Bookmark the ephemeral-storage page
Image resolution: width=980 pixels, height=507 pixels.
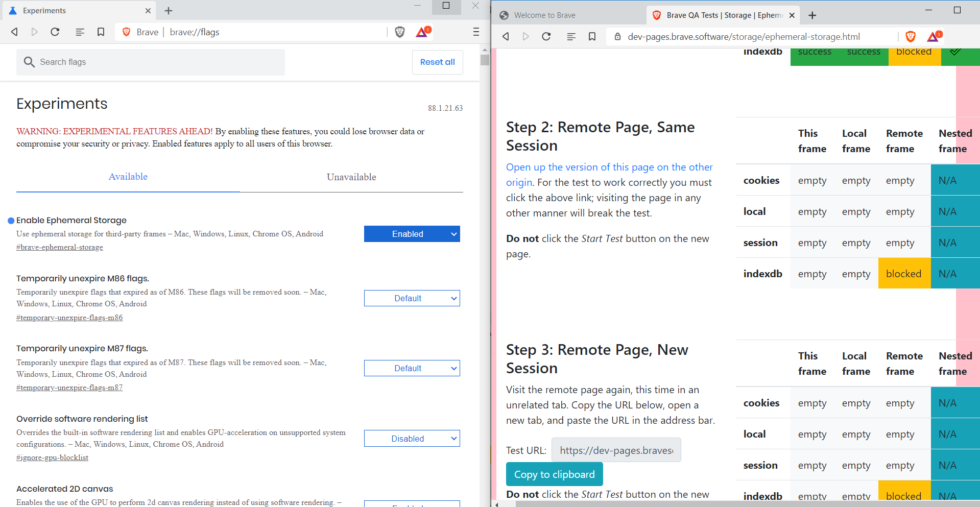pyautogui.click(x=592, y=36)
